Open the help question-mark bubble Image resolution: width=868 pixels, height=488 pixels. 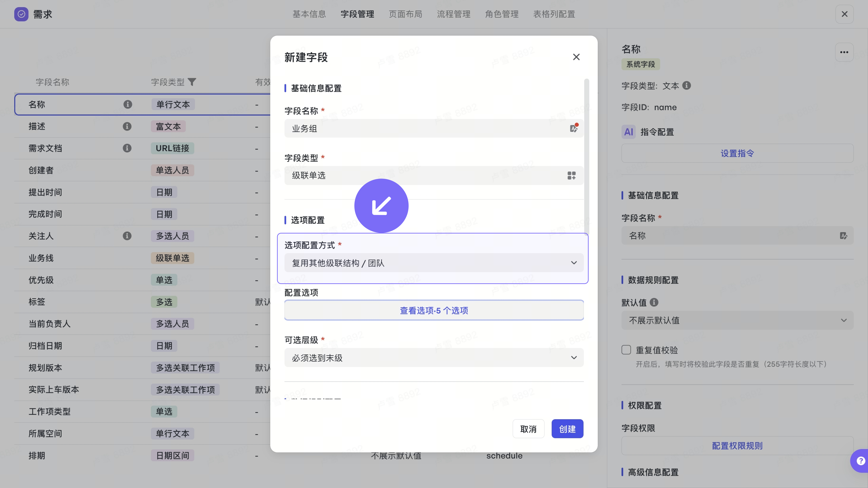(860, 460)
